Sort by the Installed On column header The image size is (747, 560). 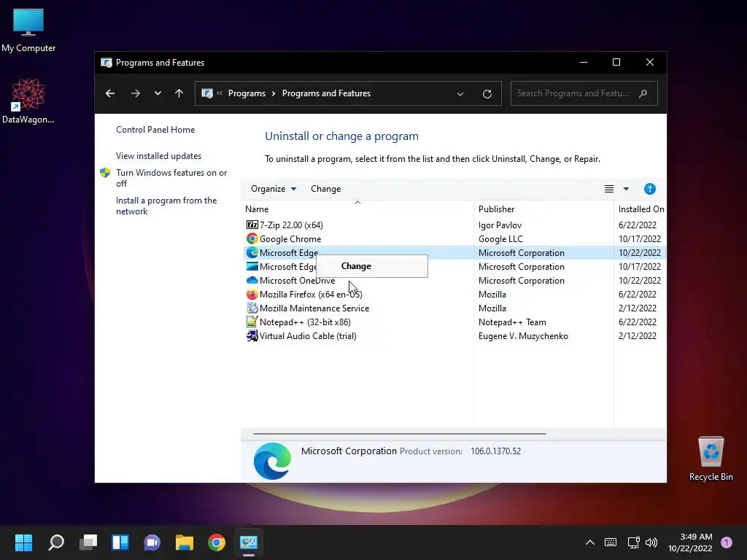(640, 209)
